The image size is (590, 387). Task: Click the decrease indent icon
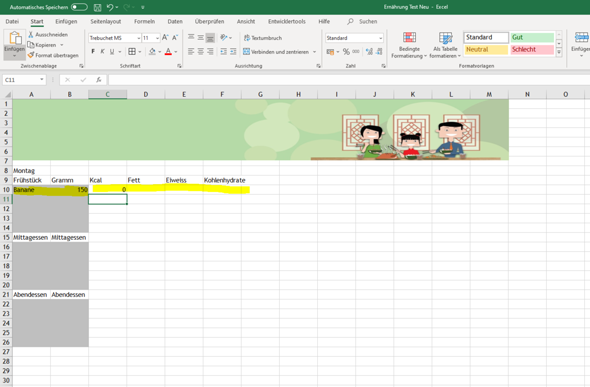click(x=224, y=52)
